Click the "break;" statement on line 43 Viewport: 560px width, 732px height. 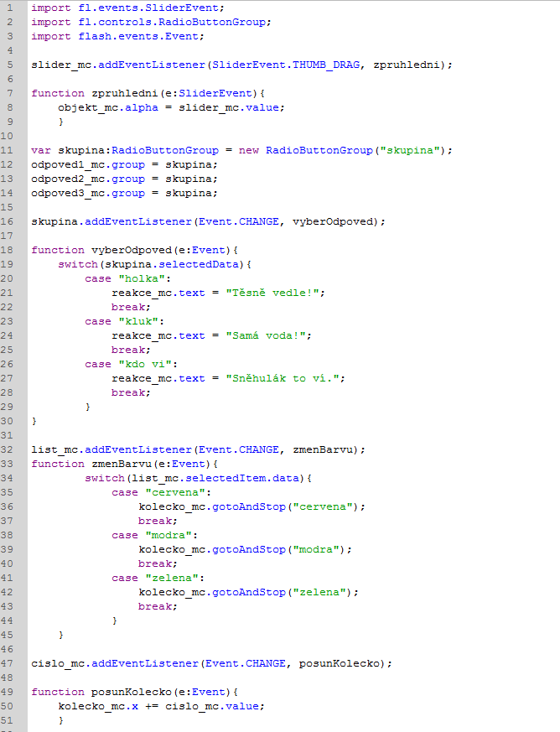pos(158,606)
